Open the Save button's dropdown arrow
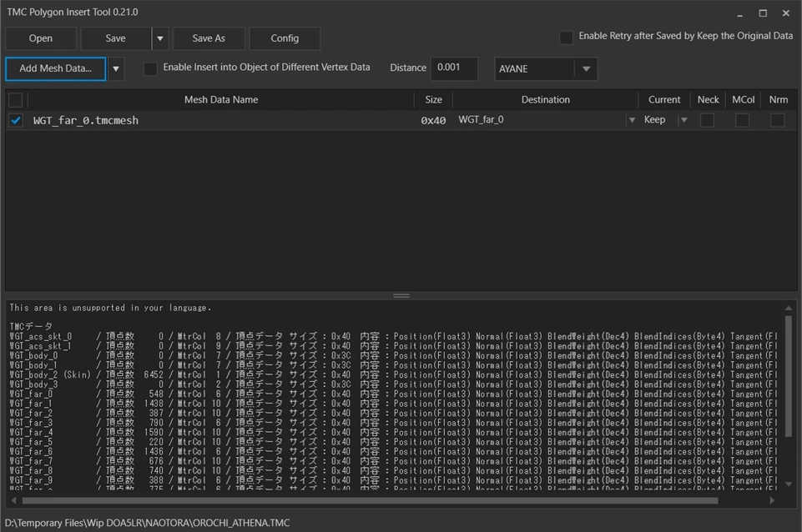The image size is (802, 532). pos(160,38)
